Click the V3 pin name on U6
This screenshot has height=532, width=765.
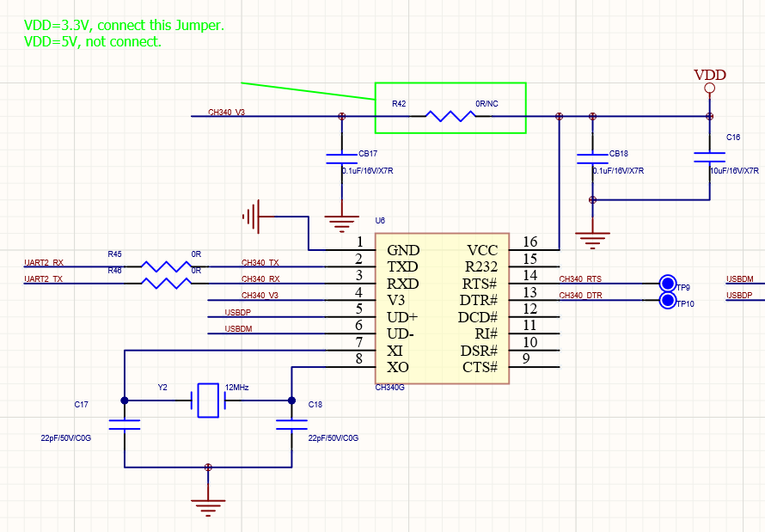pos(395,300)
